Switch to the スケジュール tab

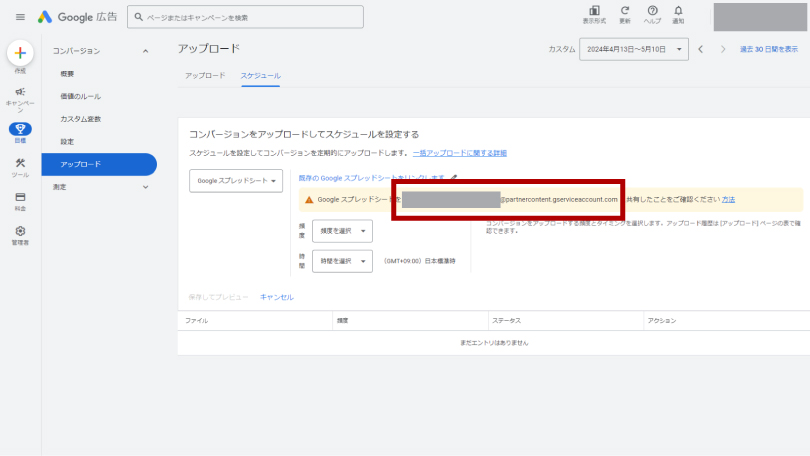pos(260,75)
